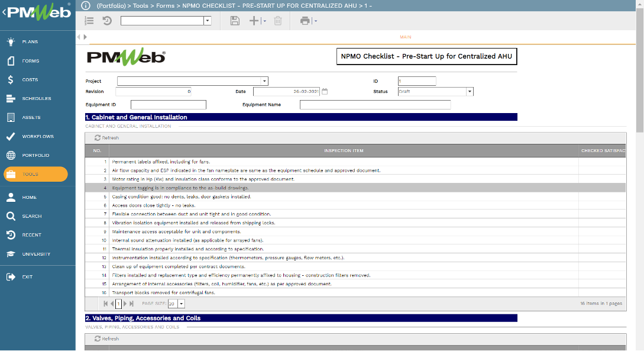Select row 'Clean up of equipment completed'

tap(355, 267)
